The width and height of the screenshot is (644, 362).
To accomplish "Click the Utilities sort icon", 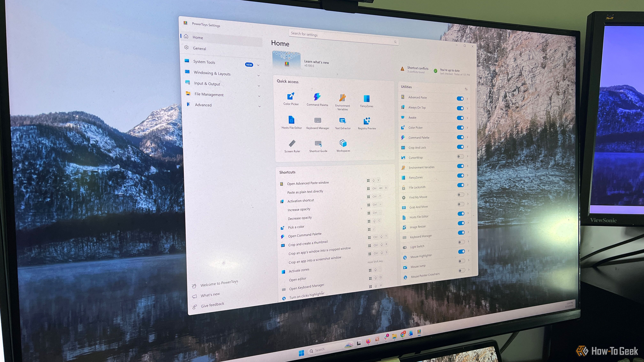I will pyautogui.click(x=466, y=89).
